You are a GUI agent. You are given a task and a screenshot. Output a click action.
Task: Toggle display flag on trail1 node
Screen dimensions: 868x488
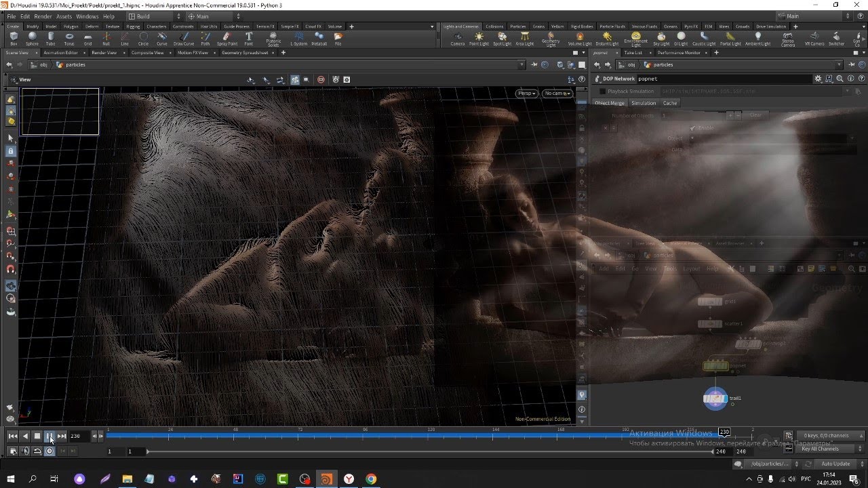pyautogui.click(x=725, y=399)
